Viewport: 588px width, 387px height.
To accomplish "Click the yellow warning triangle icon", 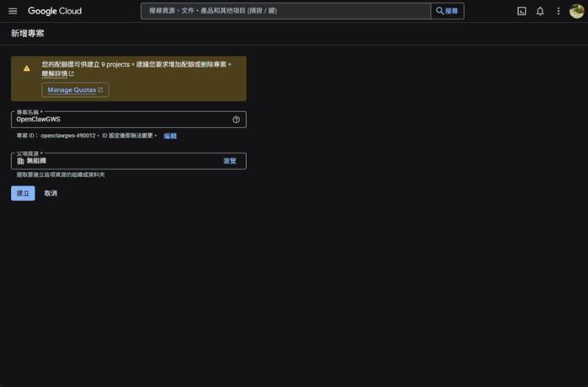I will pos(26,68).
